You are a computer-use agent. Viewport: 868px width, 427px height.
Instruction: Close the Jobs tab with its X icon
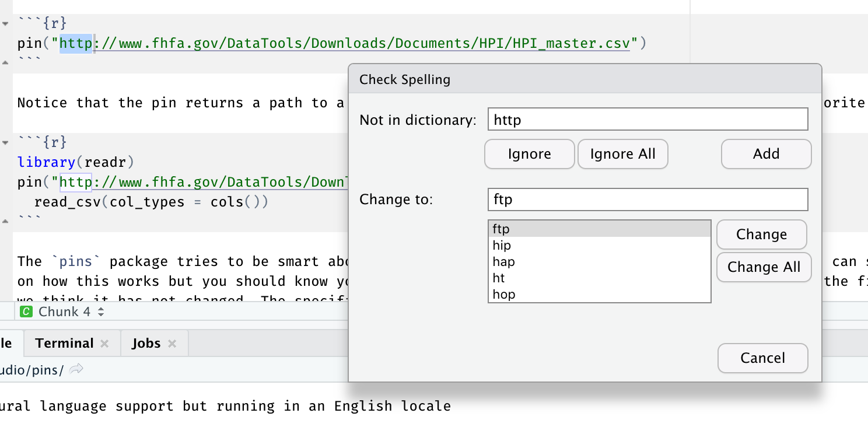tap(171, 343)
